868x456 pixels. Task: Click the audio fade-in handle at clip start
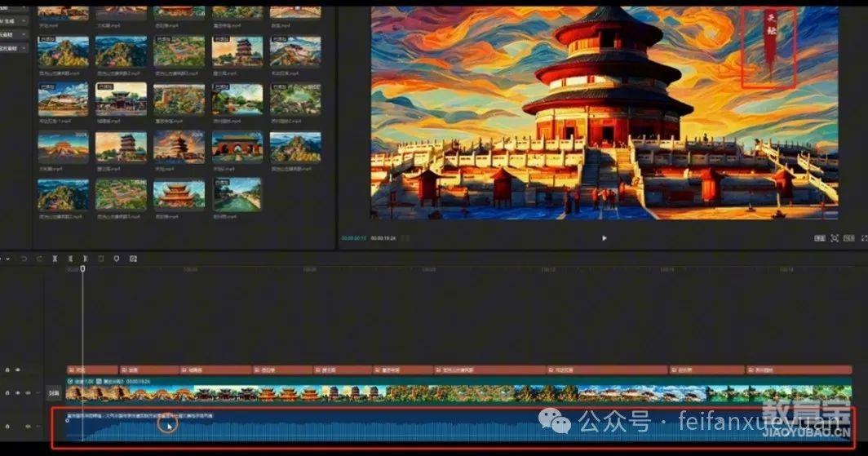(68, 421)
